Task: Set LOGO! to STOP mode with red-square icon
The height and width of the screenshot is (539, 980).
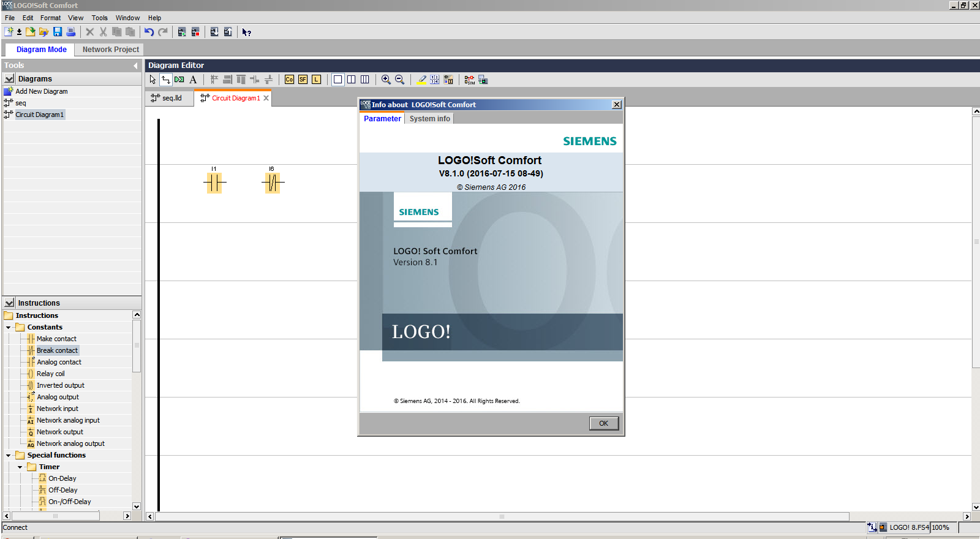Action: (x=195, y=32)
